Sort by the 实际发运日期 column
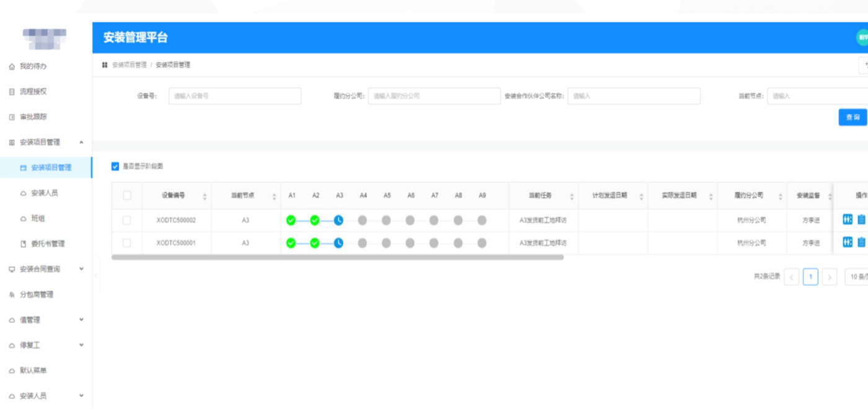The width and height of the screenshot is (868, 409). point(711,196)
